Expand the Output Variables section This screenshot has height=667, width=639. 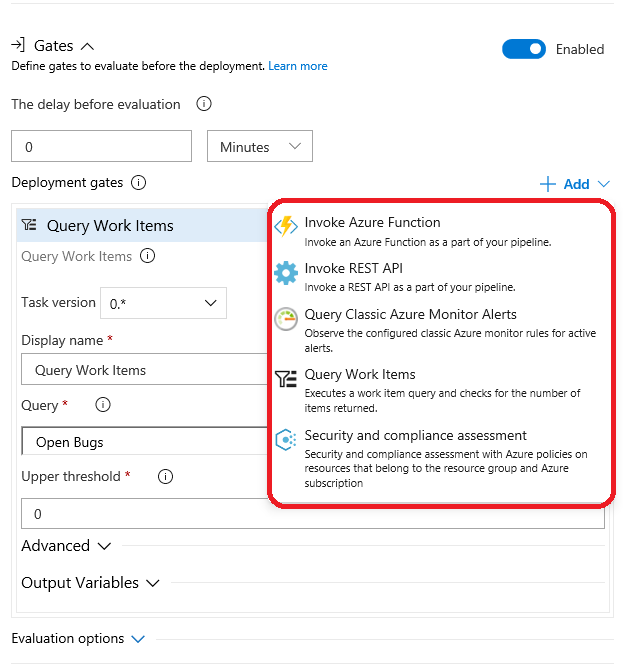(x=90, y=582)
